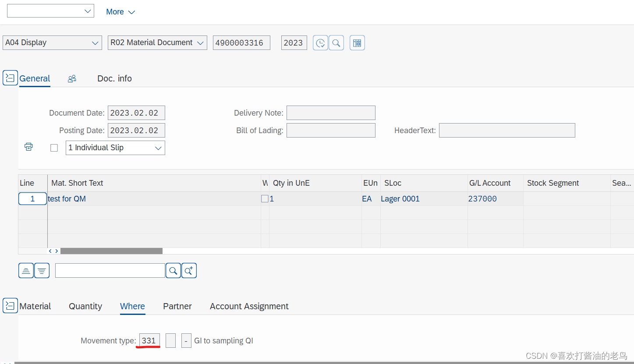This screenshot has height=364, width=634.
Task: Open the R02 Material Document dropdown
Action: click(x=157, y=42)
